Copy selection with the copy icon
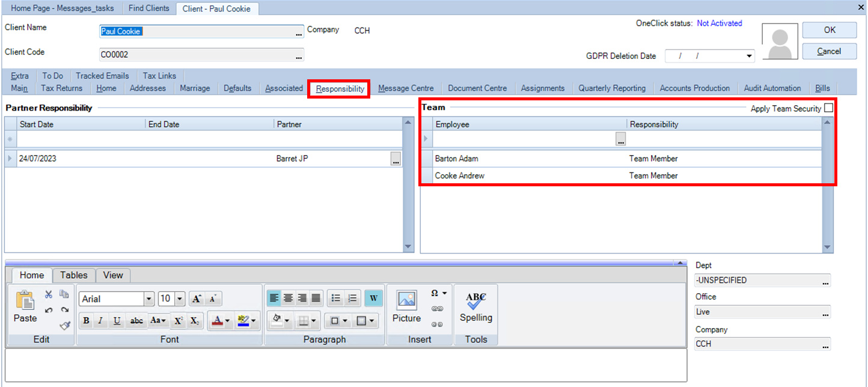This screenshot has height=387, width=868. [64, 294]
